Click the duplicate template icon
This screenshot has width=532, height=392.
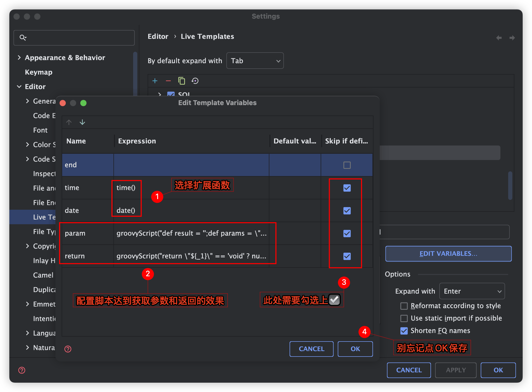click(x=182, y=81)
